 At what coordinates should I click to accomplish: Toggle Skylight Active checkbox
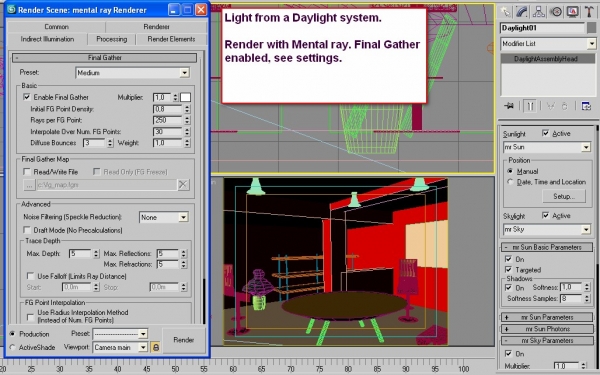click(x=545, y=216)
